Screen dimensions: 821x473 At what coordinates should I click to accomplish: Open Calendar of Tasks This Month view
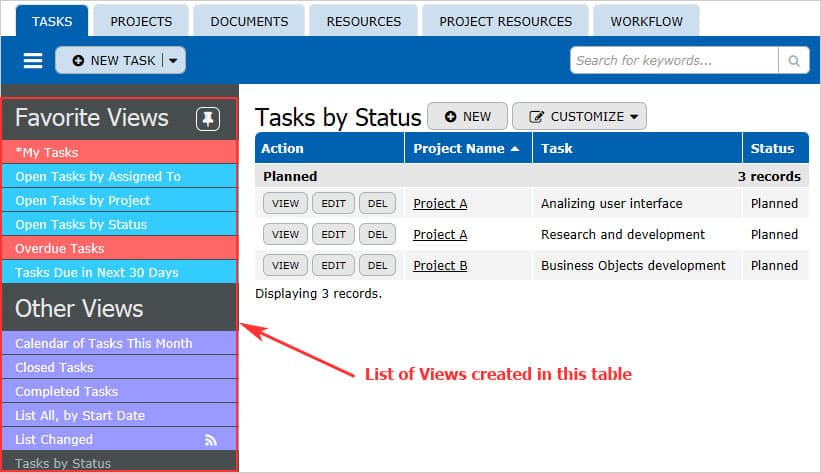[x=119, y=343]
